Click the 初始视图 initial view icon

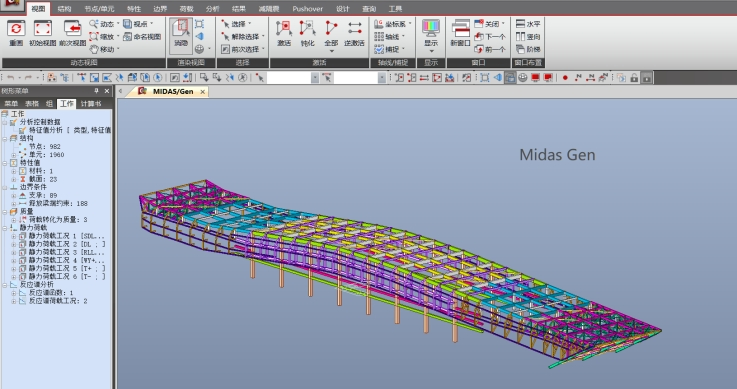click(x=43, y=29)
